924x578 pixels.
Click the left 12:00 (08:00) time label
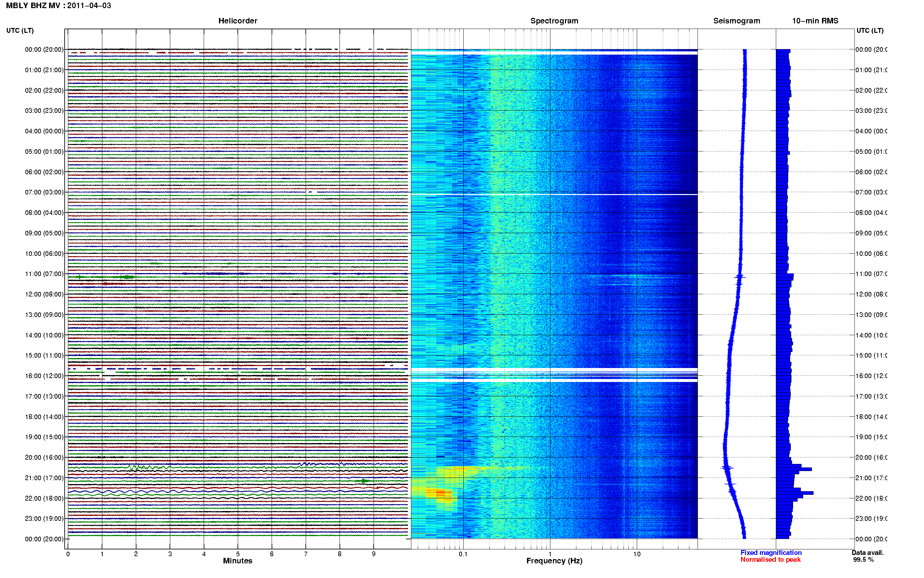[44, 294]
